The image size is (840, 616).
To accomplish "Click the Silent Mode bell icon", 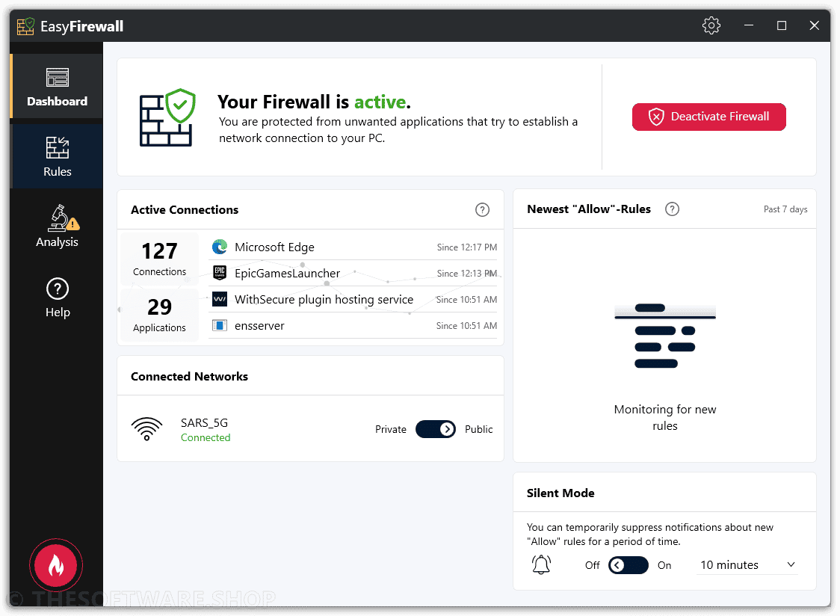I will pyautogui.click(x=541, y=564).
